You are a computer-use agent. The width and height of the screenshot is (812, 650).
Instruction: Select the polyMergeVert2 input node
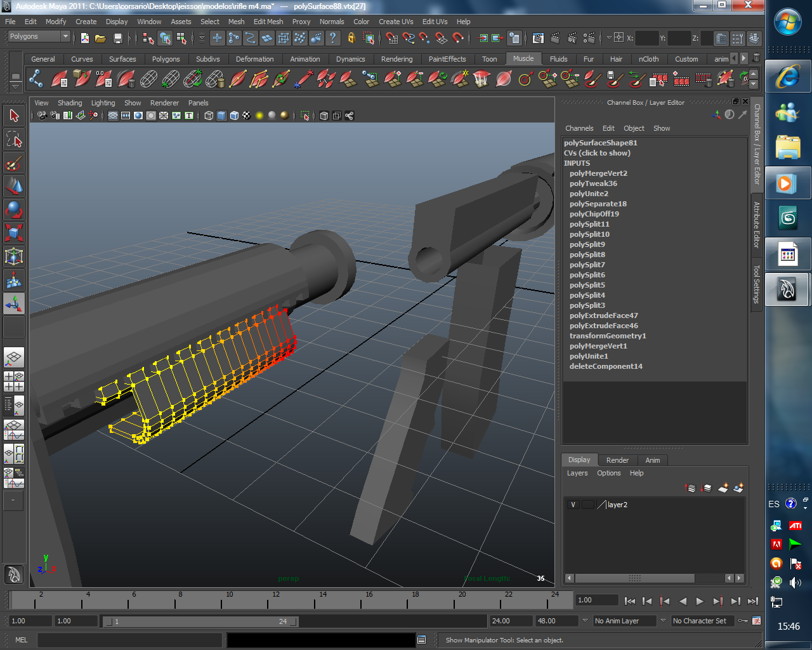point(598,173)
